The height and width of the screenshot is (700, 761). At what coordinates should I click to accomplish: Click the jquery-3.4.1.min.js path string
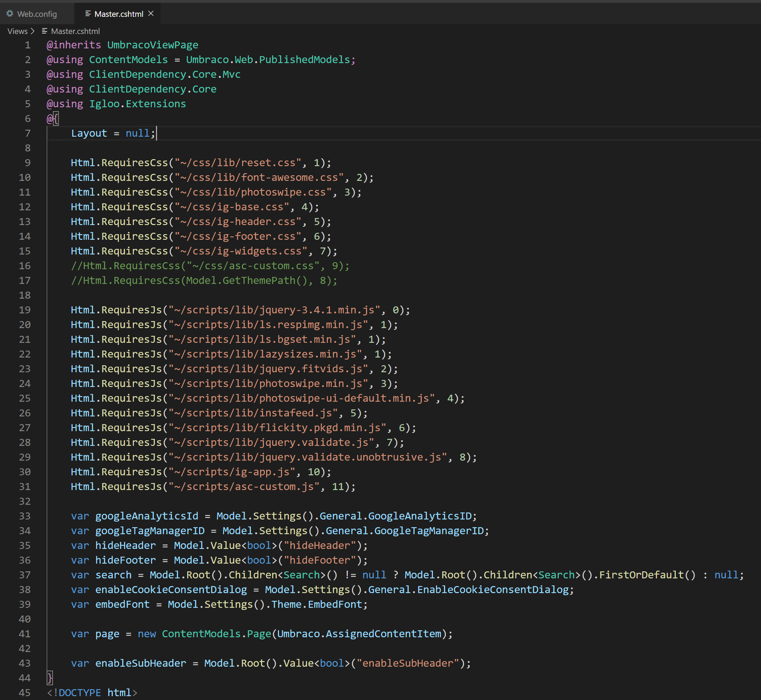274,310
